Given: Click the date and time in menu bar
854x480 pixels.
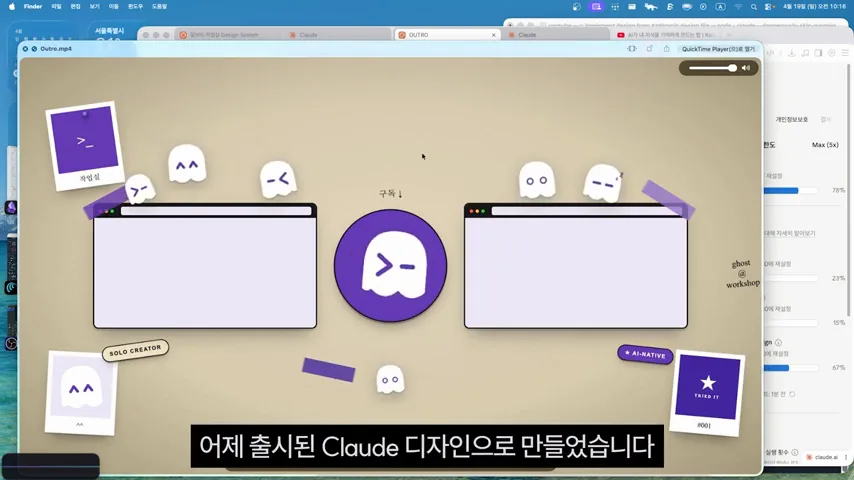Looking at the screenshot, I should click(x=814, y=7).
